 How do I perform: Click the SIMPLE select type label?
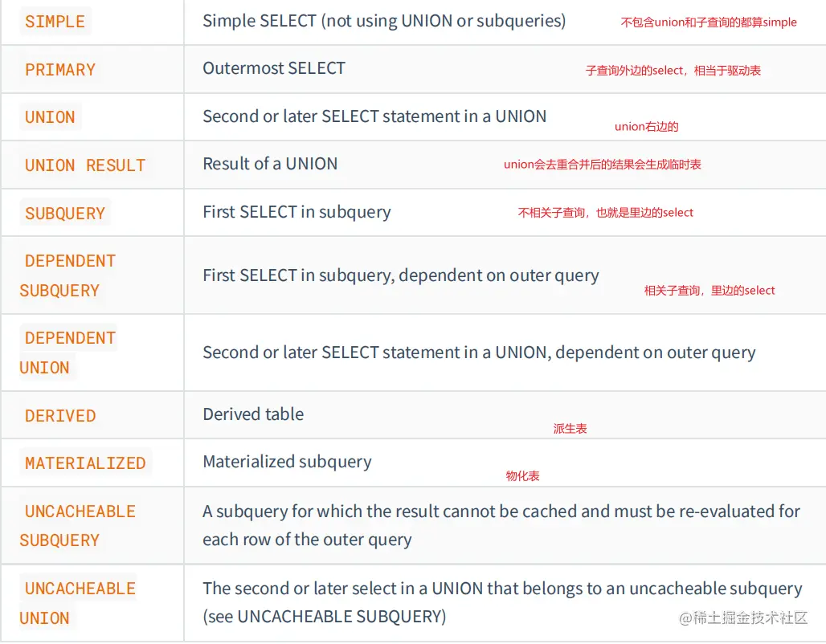(x=55, y=22)
